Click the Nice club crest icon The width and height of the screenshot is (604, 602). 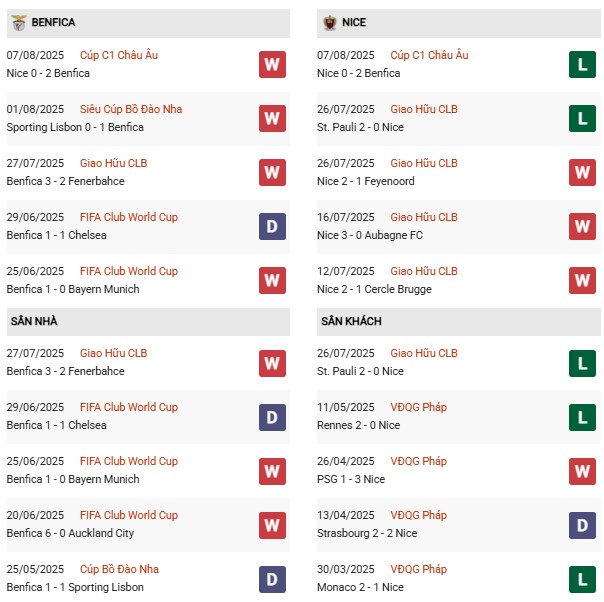329,22
